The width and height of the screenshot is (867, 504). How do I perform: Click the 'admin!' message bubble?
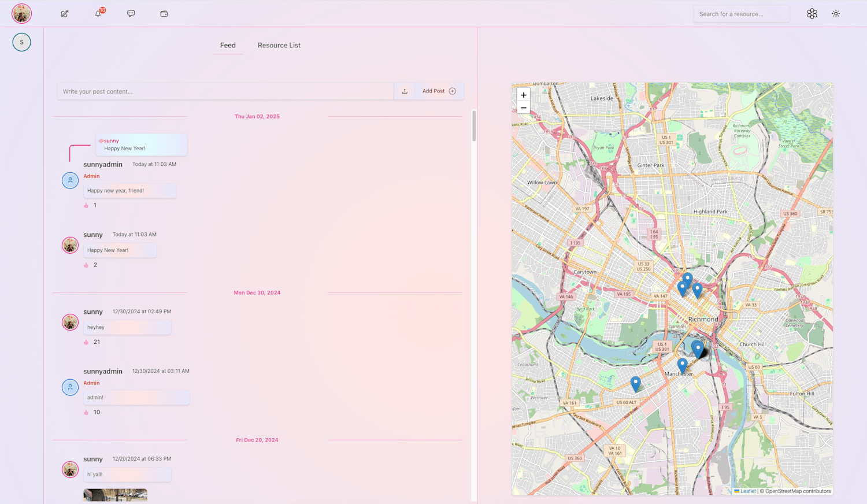coord(136,398)
